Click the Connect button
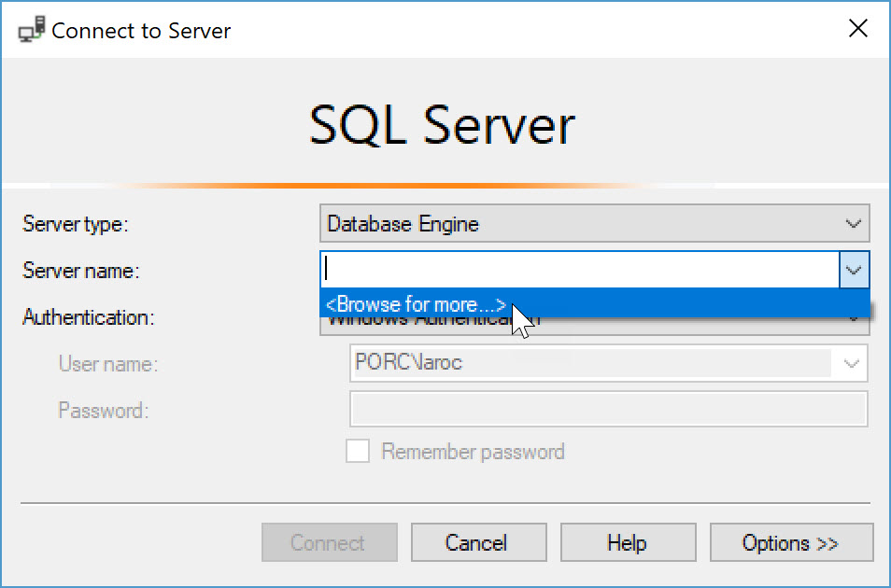Screen dimensions: 891x588 (x=329, y=542)
